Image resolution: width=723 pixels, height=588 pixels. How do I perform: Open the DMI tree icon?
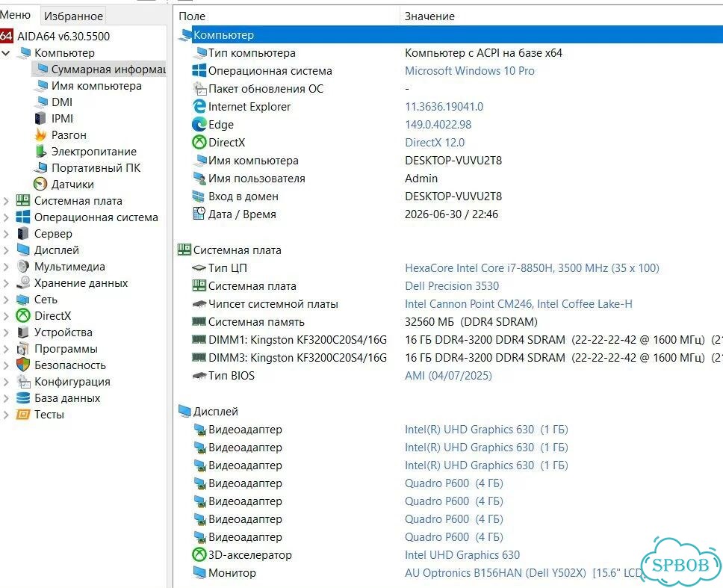point(43,102)
